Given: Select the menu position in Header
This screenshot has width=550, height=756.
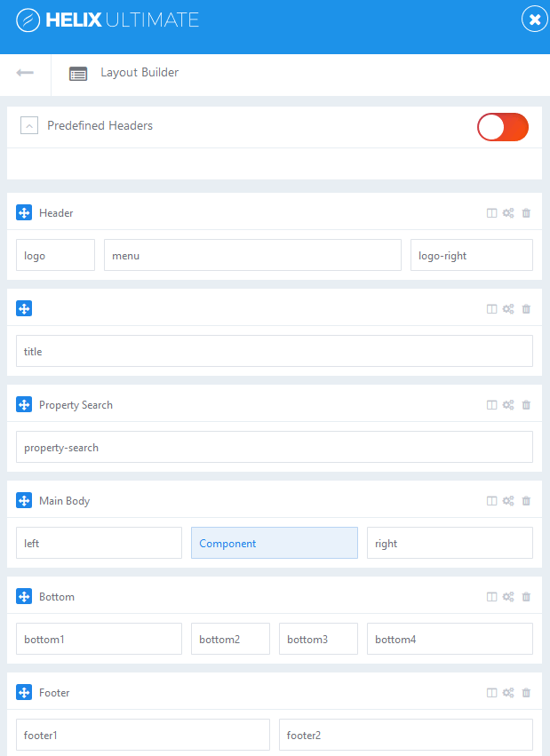Looking at the screenshot, I should (252, 255).
